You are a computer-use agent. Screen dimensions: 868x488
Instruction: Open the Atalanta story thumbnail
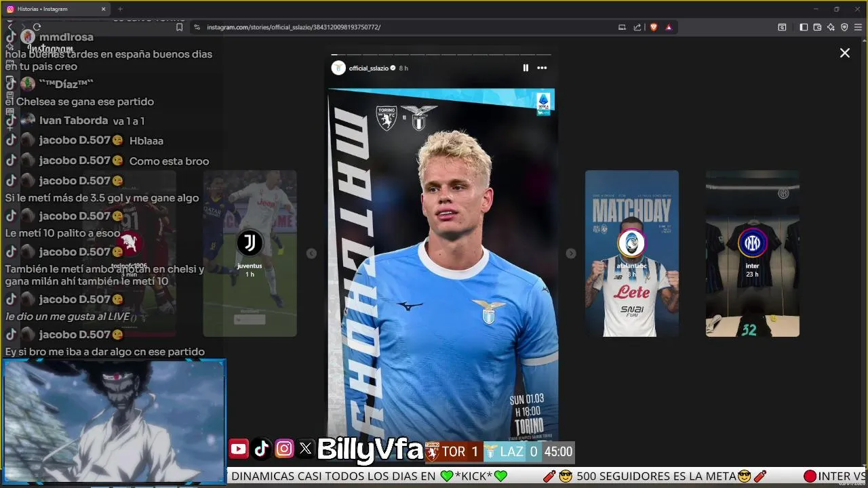(x=631, y=253)
